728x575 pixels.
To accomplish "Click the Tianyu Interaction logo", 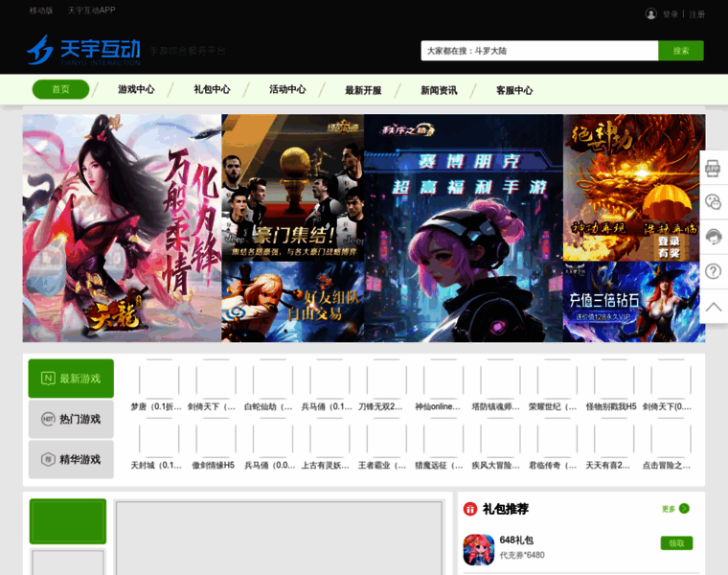I will click(84, 50).
